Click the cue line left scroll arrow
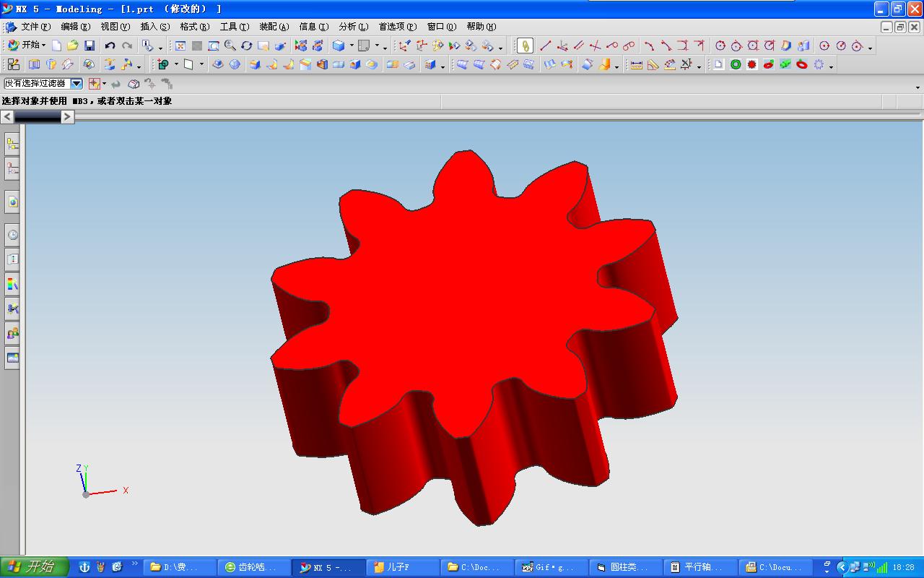The image size is (924, 578). tap(7, 116)
